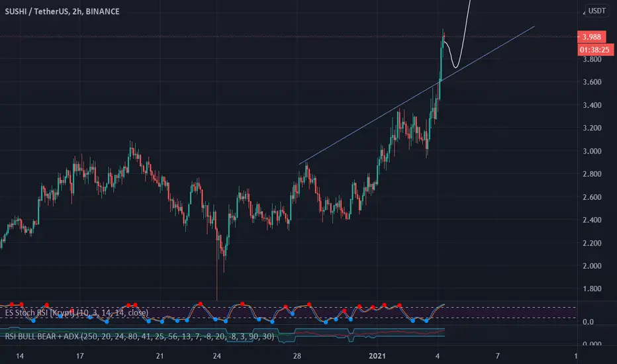617x364 pixels.
Task: Click the 2.800 price axis label
Action: click(592, 174)
